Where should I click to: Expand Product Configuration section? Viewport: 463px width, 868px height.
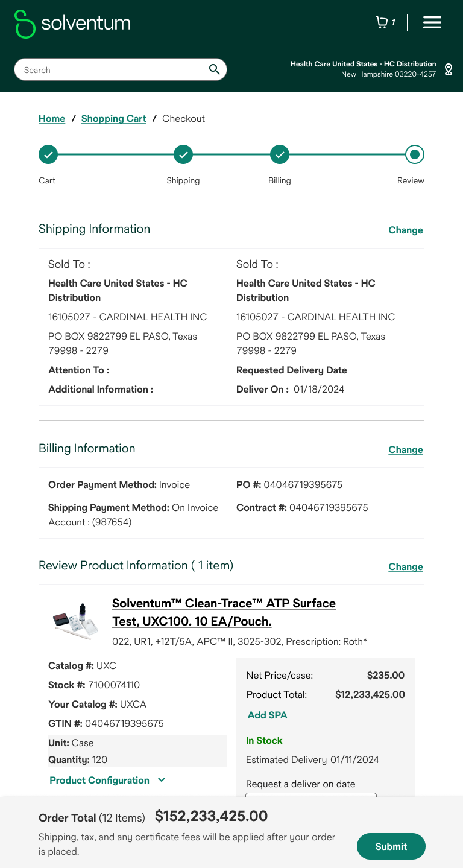click(107, 780)
